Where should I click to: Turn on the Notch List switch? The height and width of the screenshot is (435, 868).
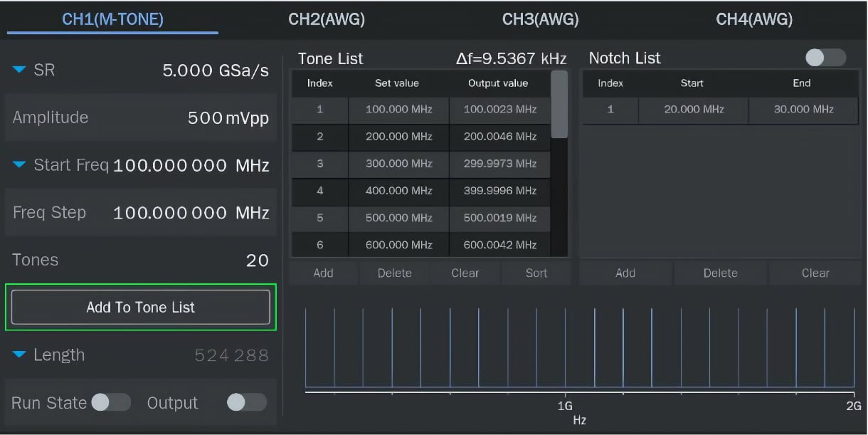(x=825, y=58)
